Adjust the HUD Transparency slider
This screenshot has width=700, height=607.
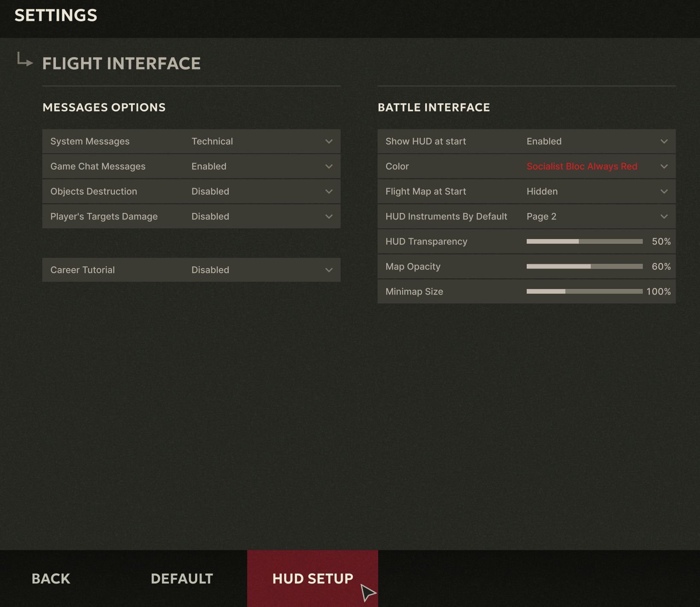(x=585, y=242)
